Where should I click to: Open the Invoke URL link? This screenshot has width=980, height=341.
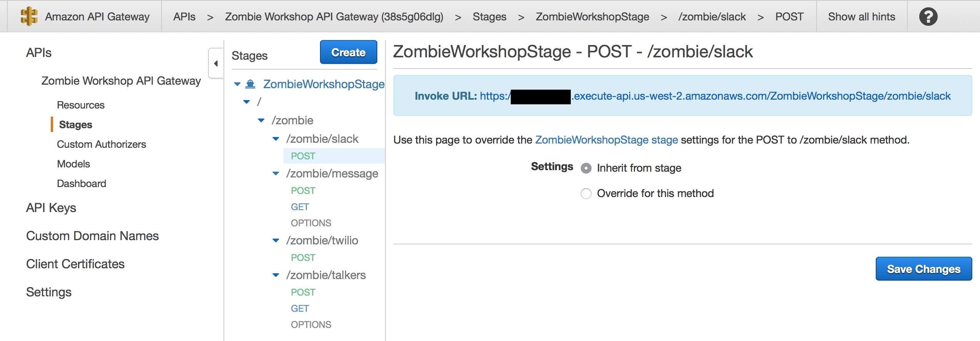click(x=715, y=96)
